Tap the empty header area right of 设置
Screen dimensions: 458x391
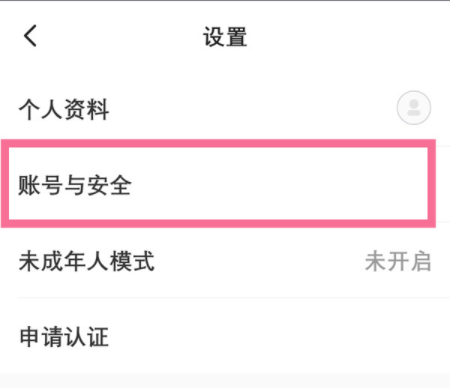349,36
